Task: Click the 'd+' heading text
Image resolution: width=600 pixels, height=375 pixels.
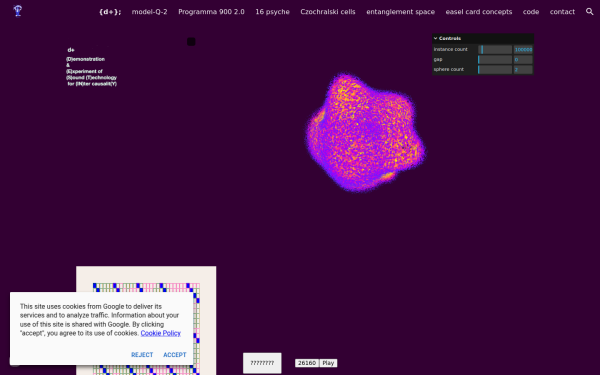Action: [71, 50]
